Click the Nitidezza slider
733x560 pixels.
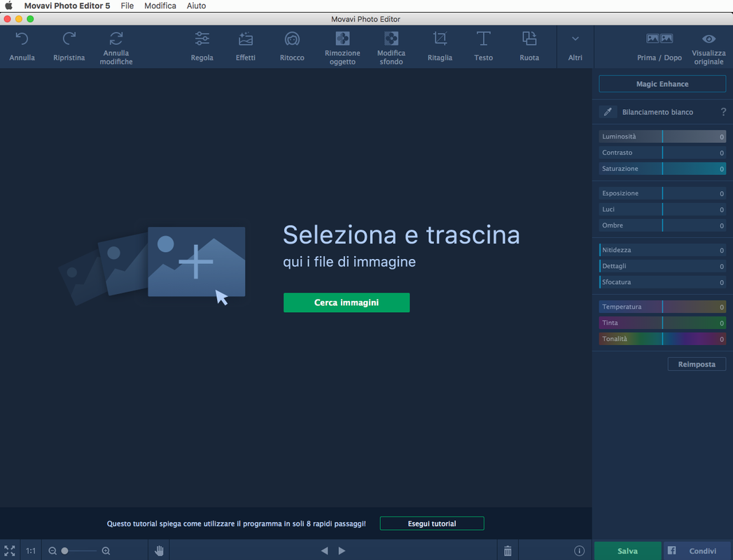coord(662,250)
